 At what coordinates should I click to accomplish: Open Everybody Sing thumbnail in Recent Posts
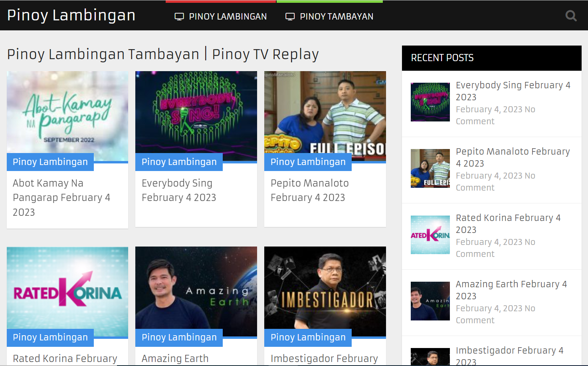tap(430, 102)
